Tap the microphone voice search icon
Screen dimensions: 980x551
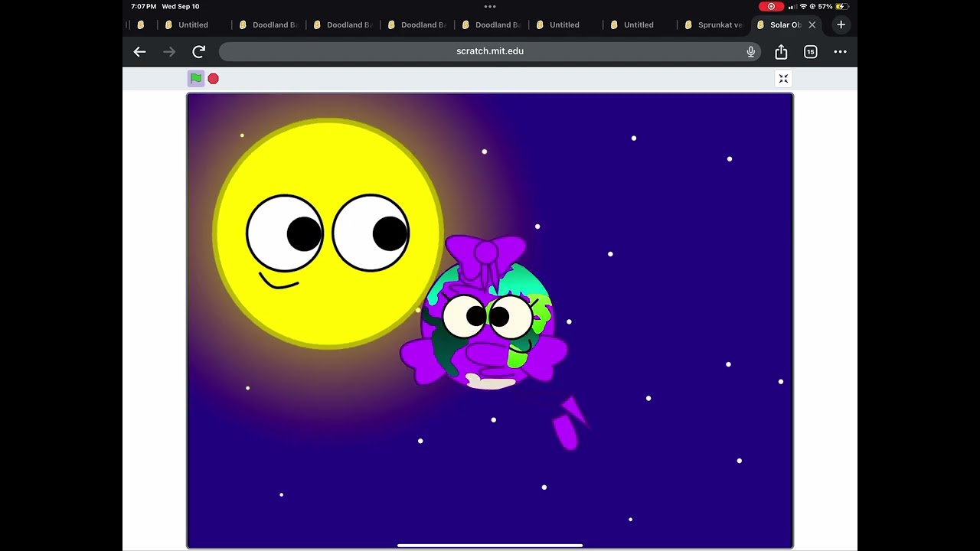pos(751,51)
